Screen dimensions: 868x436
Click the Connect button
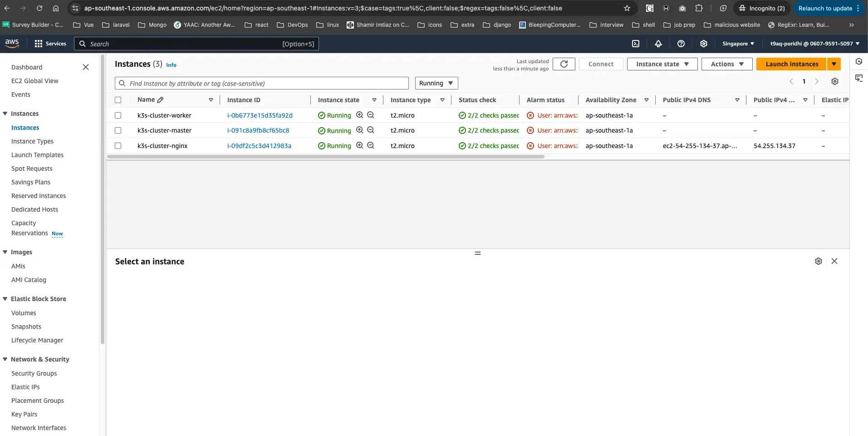pyautogui.click(x=601, y=64)
